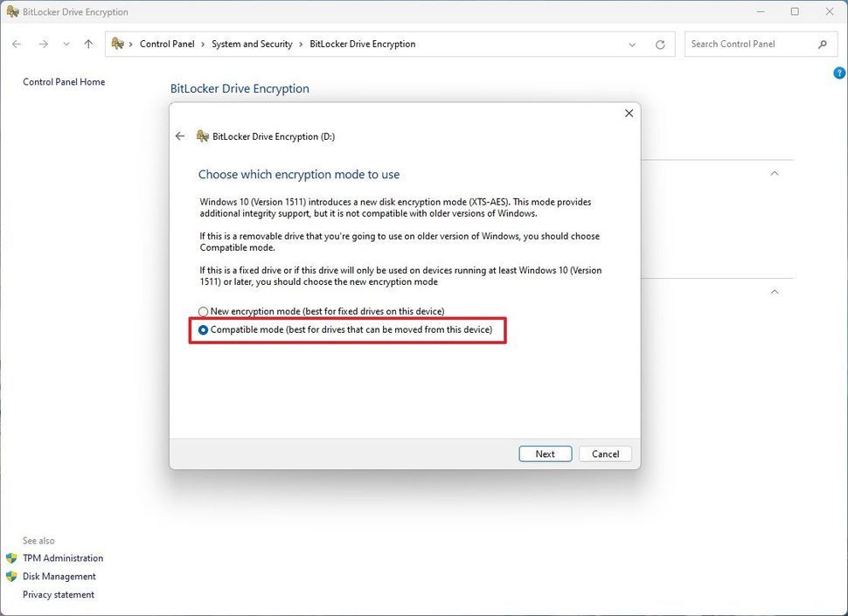Click the search magnifier icon

pos(822,45)
